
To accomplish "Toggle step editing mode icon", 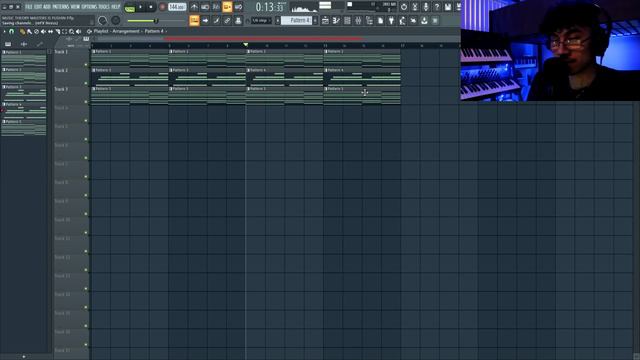I will point(216,20).
